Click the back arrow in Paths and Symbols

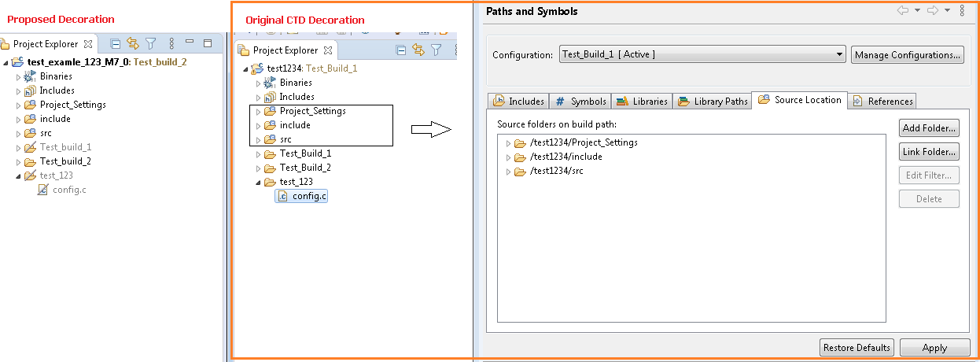coord(903,11)
